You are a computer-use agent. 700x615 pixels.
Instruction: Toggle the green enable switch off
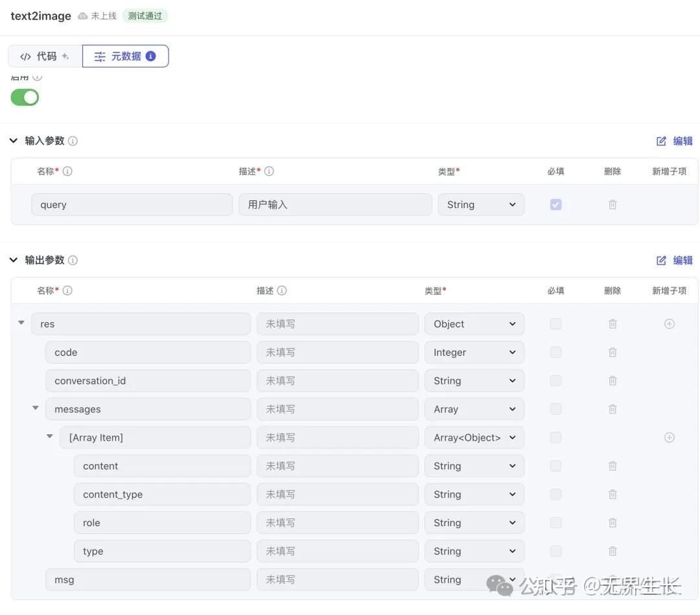[25, 97]
